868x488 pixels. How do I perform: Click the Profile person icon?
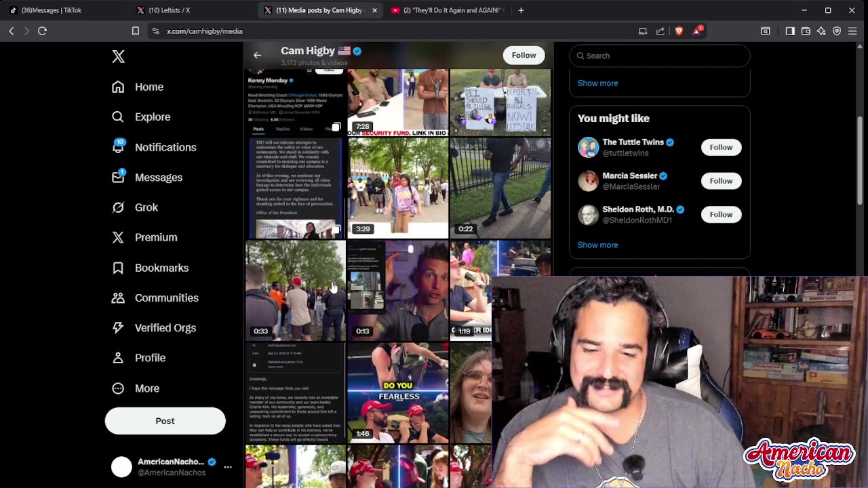click(x=118, y=358)
